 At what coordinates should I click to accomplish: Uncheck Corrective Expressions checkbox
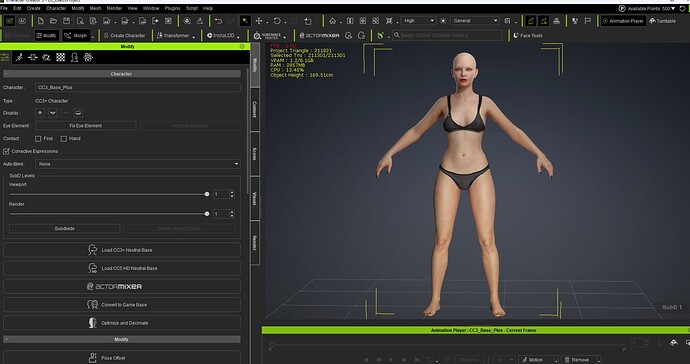click(x=6, y=151)
